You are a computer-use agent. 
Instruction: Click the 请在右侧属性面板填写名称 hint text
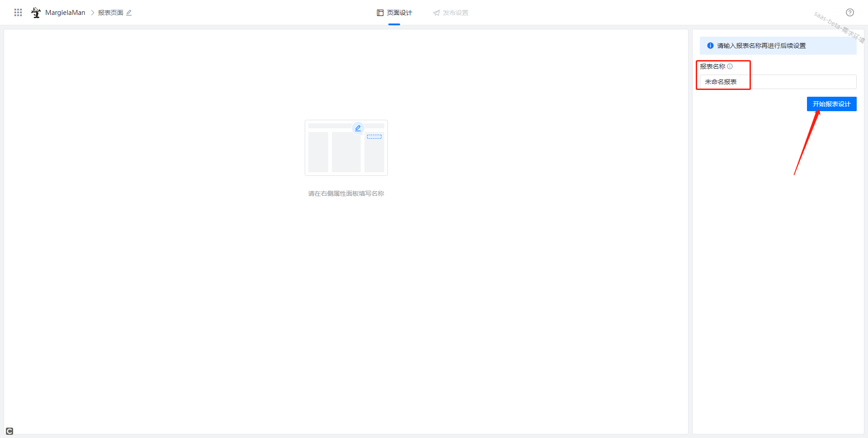(x=346, y=193)
